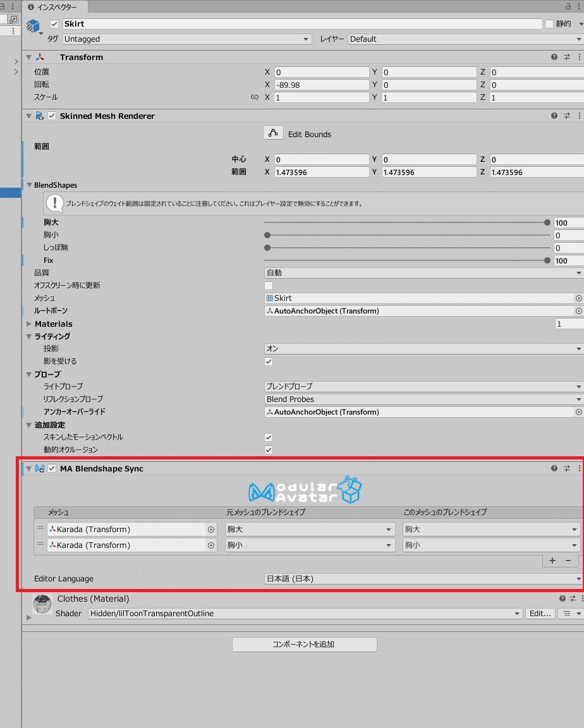The height and width of the screenshot is (728, 584).
Task: Open MA Blendshape Sync presets icon
Action: pos(567,468)
